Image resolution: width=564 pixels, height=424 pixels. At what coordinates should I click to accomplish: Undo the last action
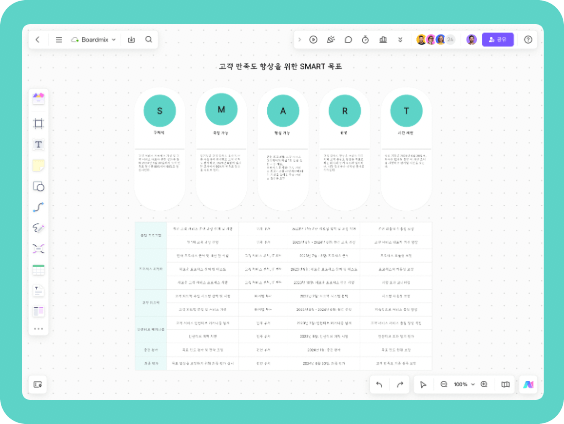pyautogui.click(x=379, y=384)
